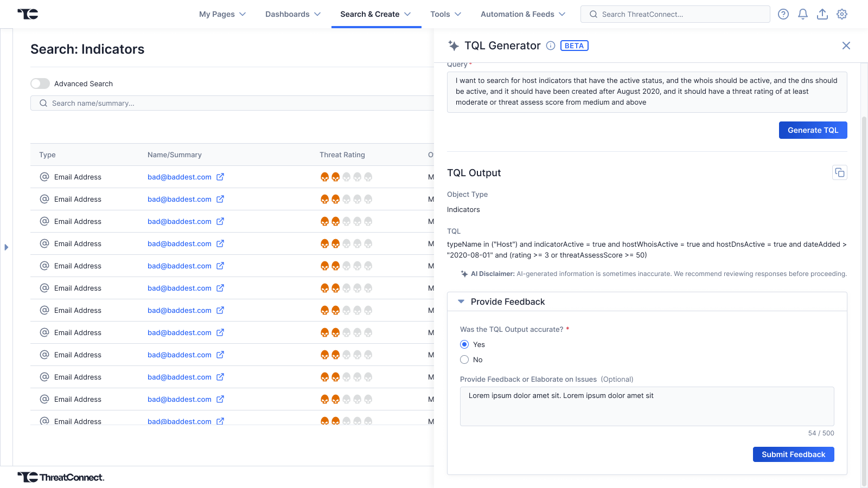Open the Automation & Feeds menu
This screenshot has width=868, height=488.
522,14
